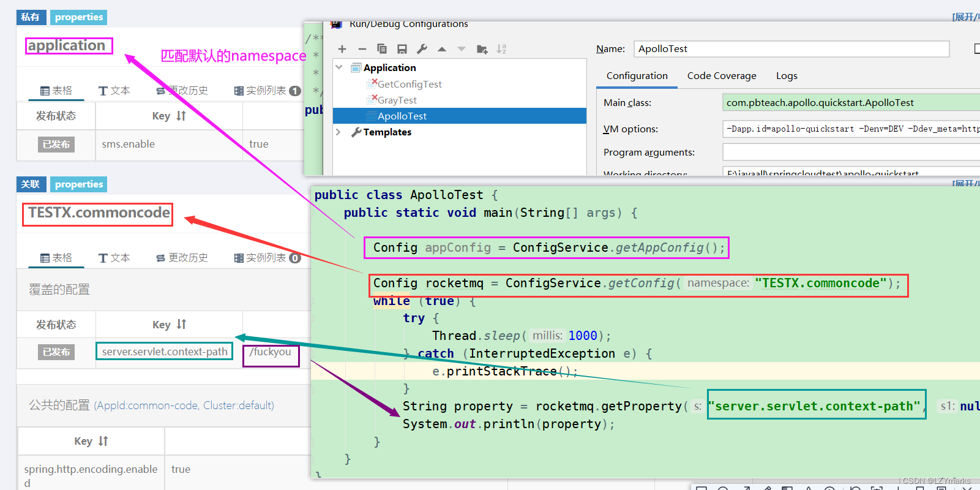This screenshot has height=490, width=980.
Task: Move configuration up with arrow icon
Action: pos(442,49)
